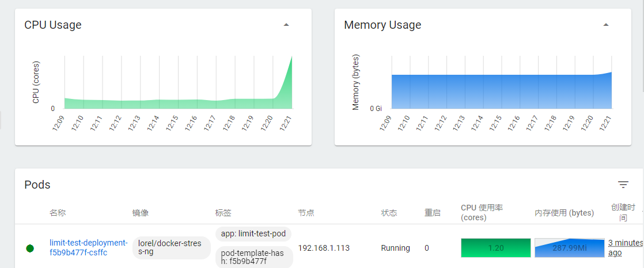Collapse the CPU Usage card
644x268 pixels.
click(x=286, y=25)
